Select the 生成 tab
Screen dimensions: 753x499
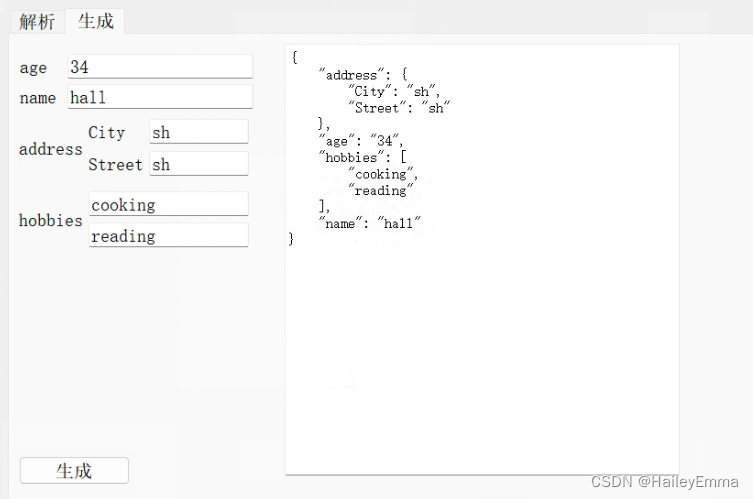96,21
